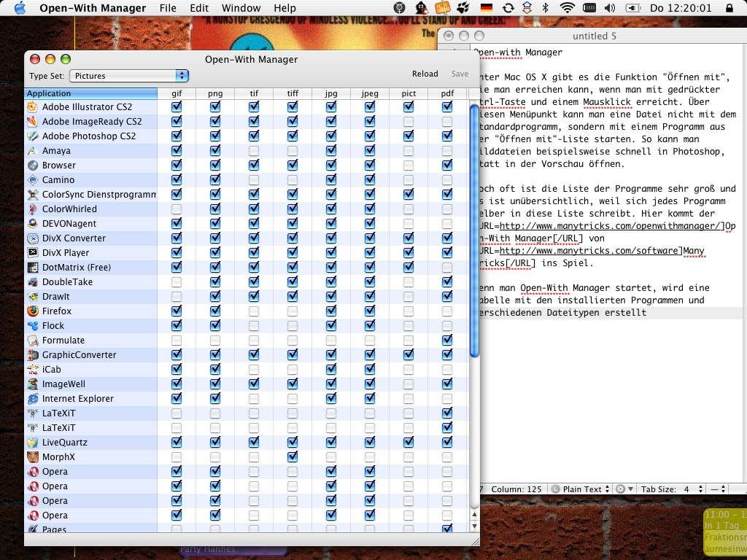
Task: Select the Formulate app icon
Action: point(32,341)
